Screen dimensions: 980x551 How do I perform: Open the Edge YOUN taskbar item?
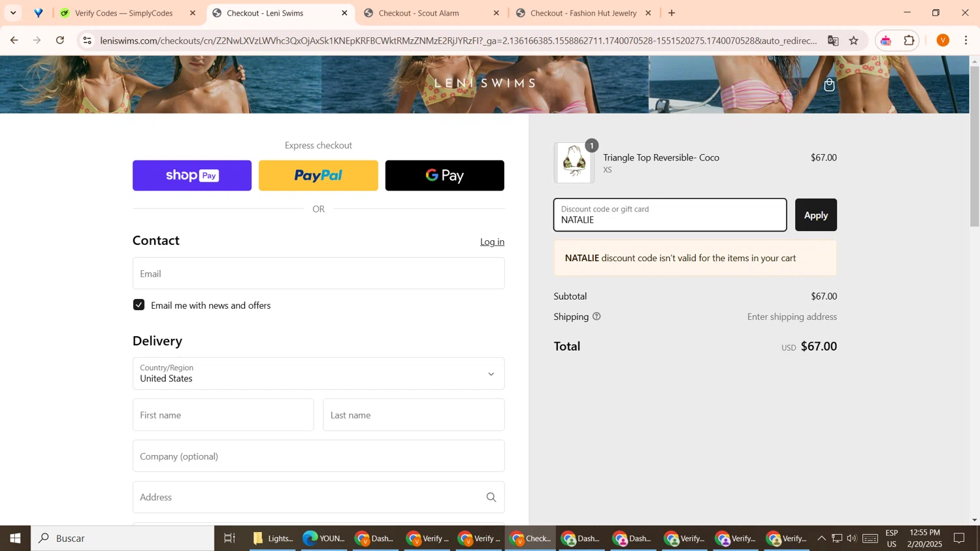coord(324,539)
